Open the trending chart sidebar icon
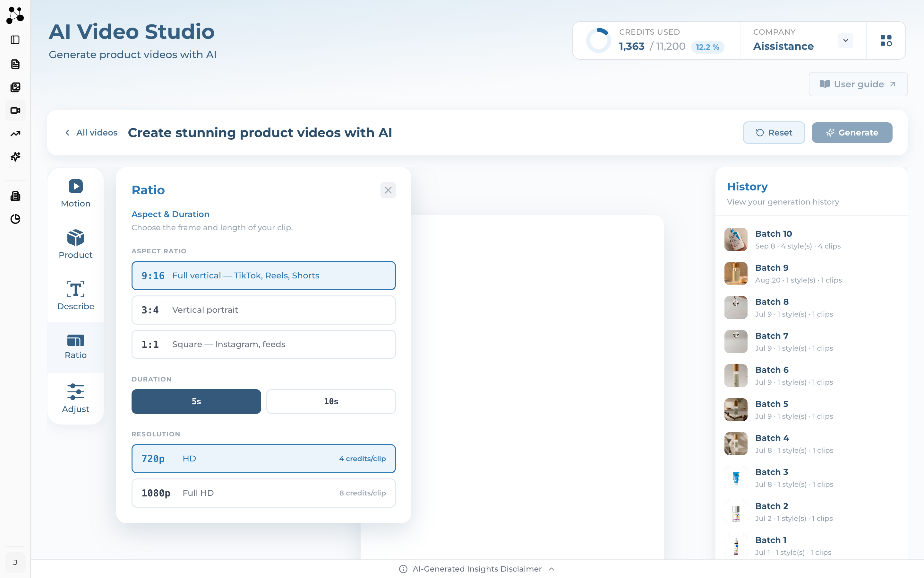 (15, 133)
